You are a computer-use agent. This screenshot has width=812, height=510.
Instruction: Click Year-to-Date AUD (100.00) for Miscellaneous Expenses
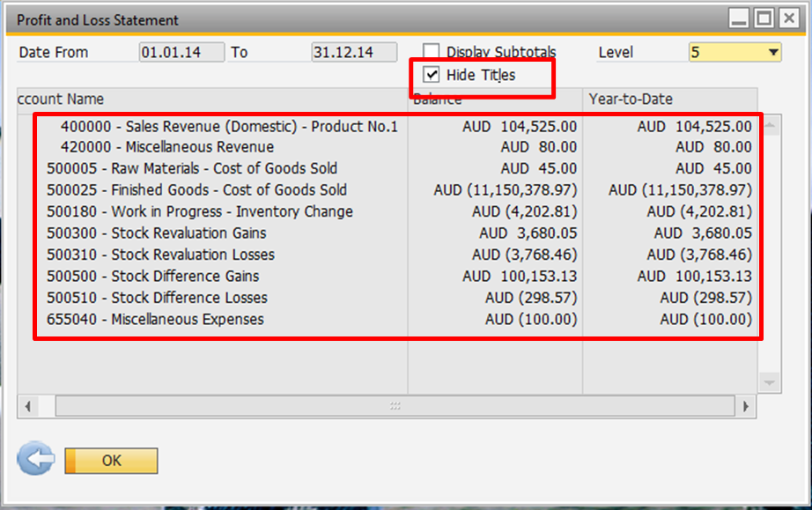[705, 320]
